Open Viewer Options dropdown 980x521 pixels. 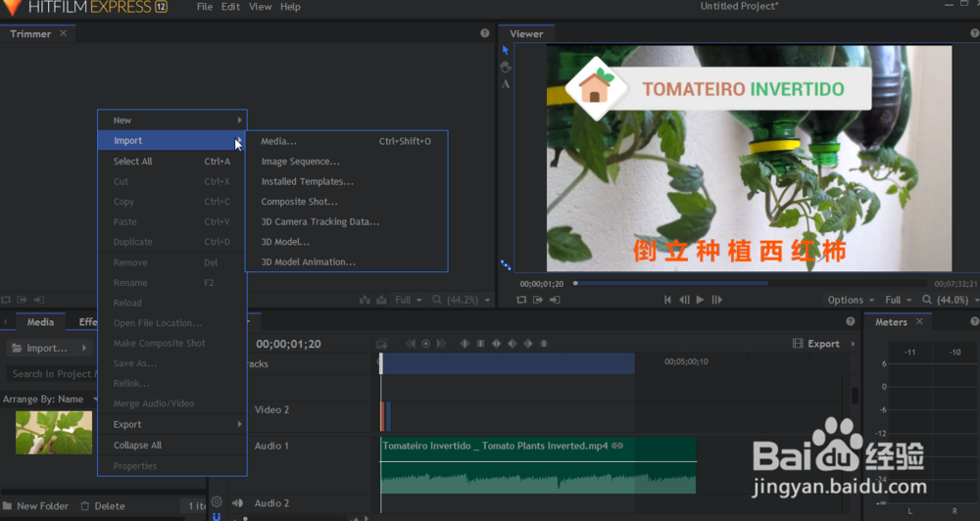pyautogui.click(x=851, y=300)
